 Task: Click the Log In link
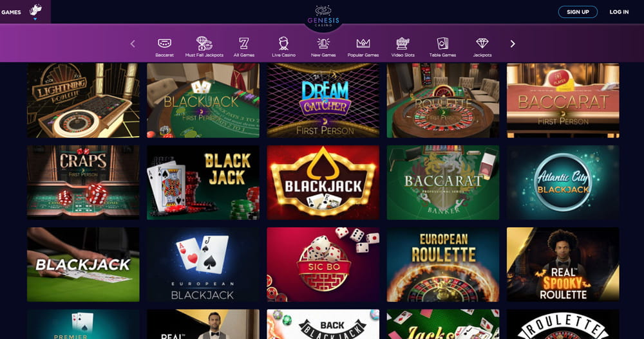619,12
